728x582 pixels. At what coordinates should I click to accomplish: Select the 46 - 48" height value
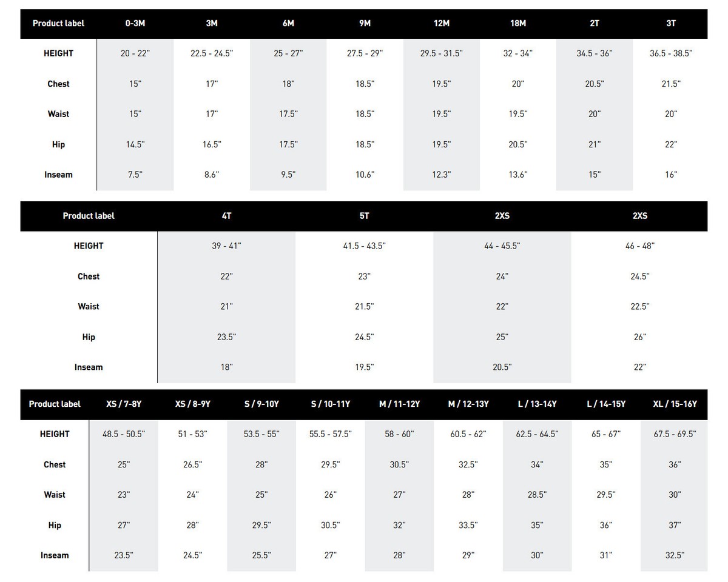pyautogui.click(x=639, y=246)
